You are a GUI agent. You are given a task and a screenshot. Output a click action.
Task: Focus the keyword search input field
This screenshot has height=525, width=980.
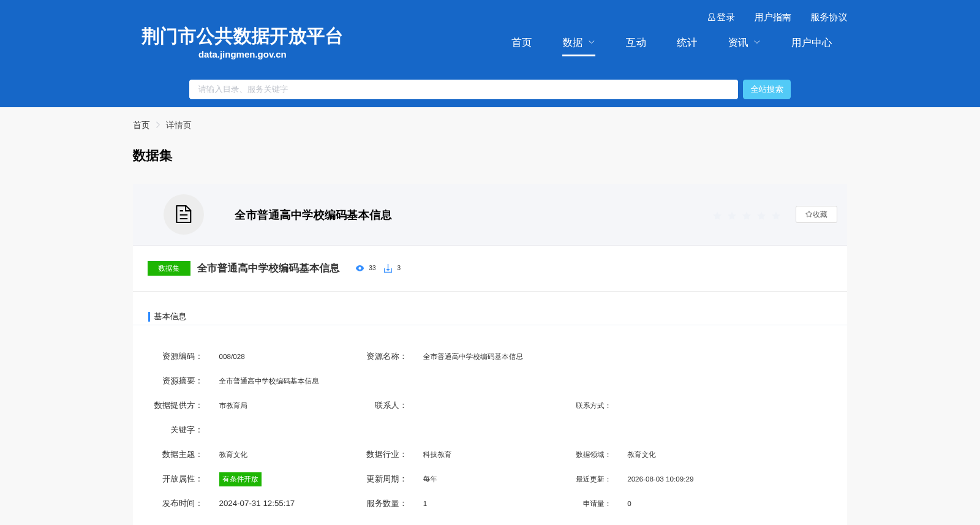pyautogui.click(x=464, y=89)
